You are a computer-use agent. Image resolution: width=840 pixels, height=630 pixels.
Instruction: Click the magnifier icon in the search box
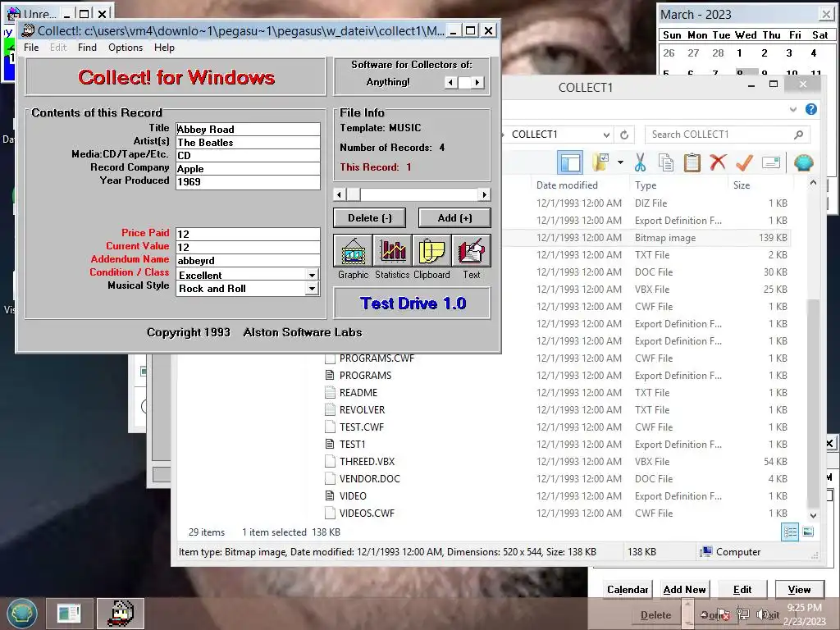pos(799,135)
